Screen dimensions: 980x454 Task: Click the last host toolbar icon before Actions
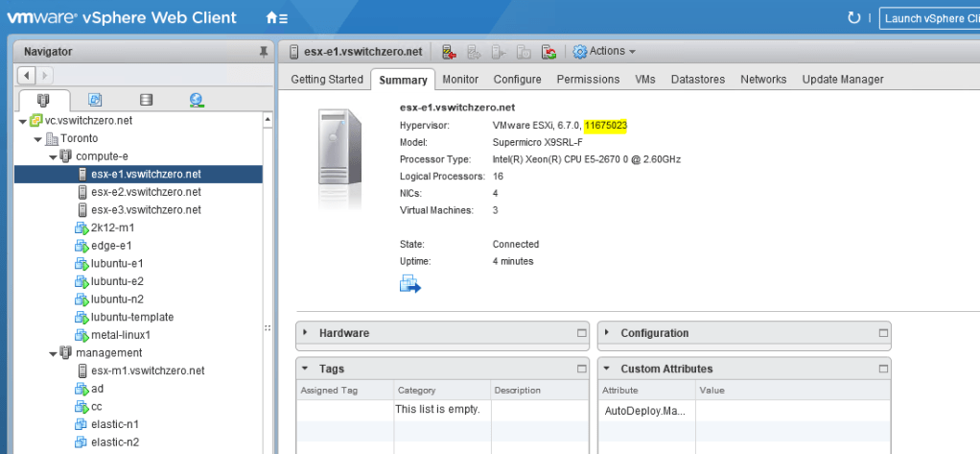click(548, 52)
